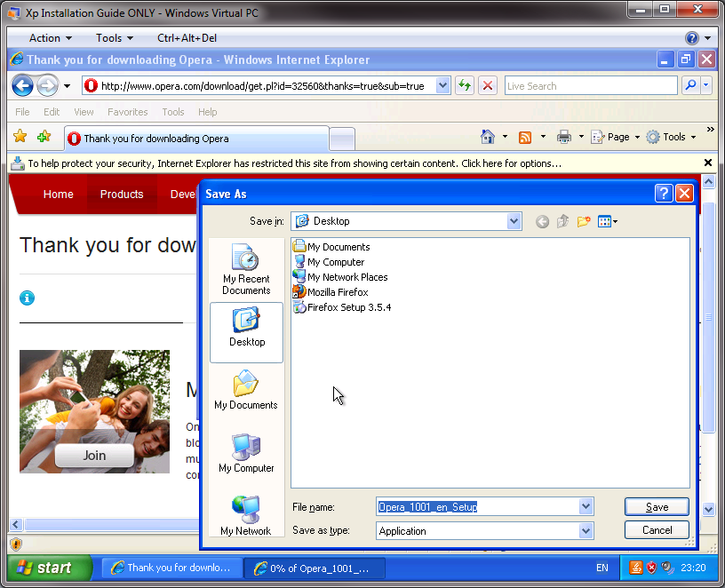725x588 pixels.
Task: Click the Live Search magnifier icon
Action: tap(690, 85)
